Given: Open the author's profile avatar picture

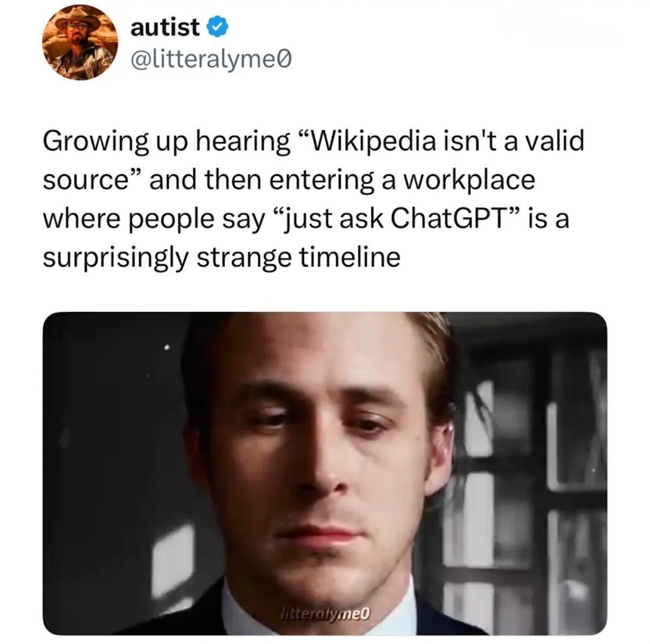Looking at the screenshot, I should pos(82,44).
